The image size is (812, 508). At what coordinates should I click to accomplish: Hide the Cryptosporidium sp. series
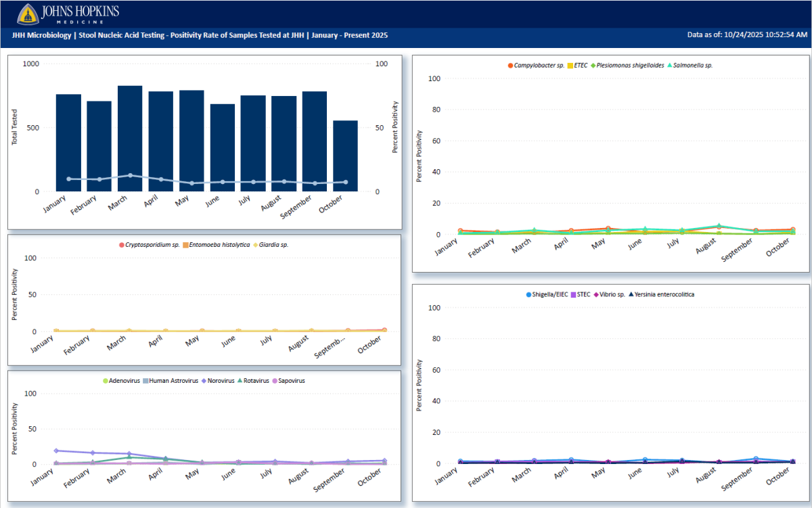[122, 245]
